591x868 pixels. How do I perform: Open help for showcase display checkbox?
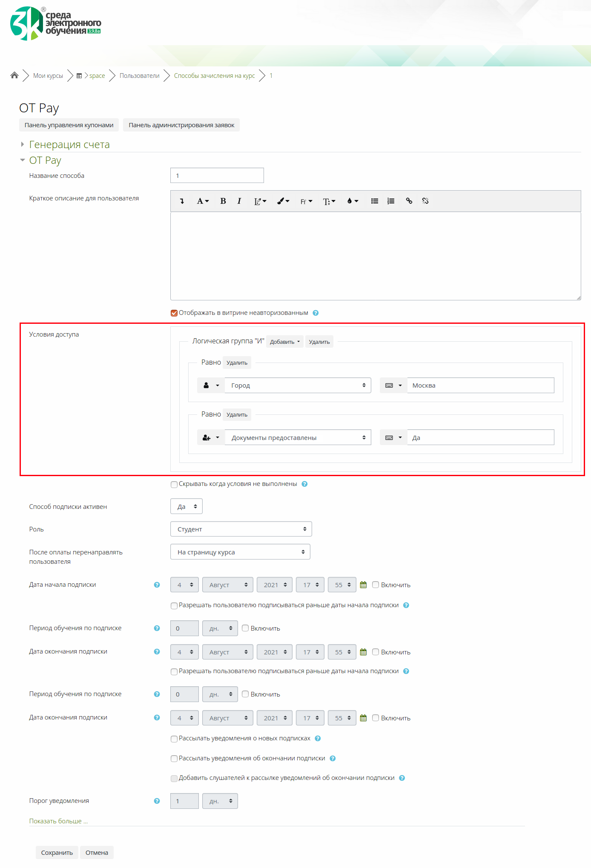pyautogui.click(x=316, y=313)
